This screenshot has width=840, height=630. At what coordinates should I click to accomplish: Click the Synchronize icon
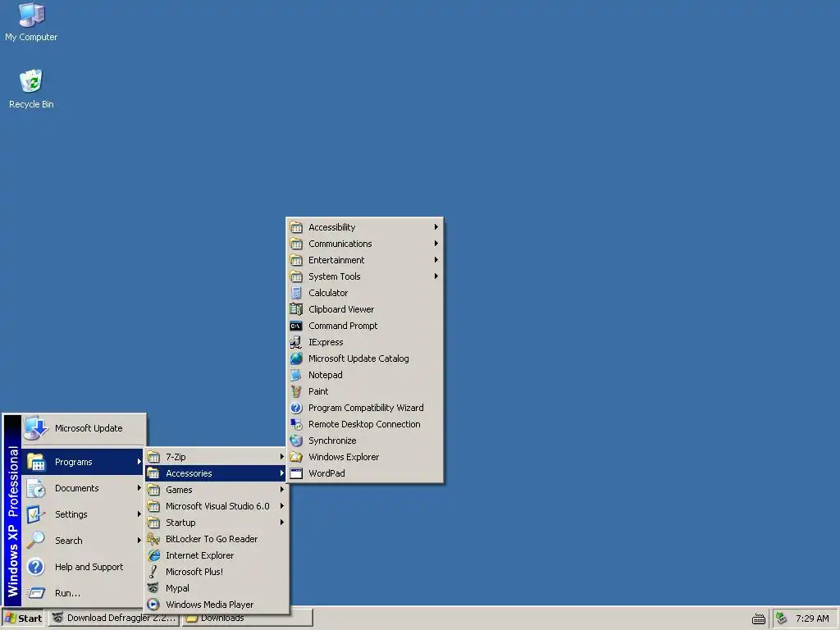click(x=296, y=441)
